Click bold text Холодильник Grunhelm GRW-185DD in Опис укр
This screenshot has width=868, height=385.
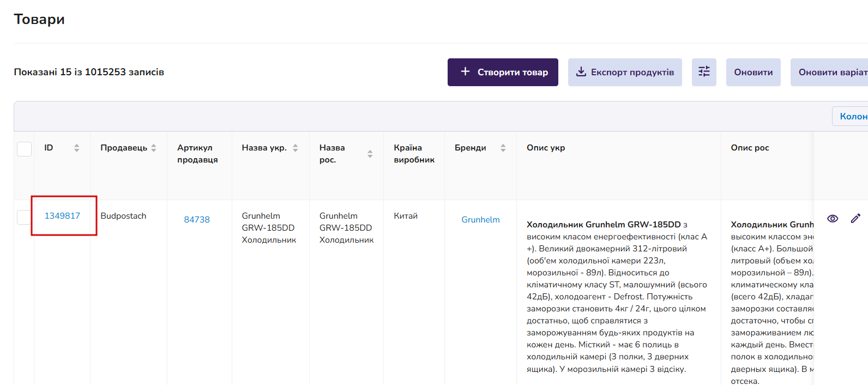[604, 225]
